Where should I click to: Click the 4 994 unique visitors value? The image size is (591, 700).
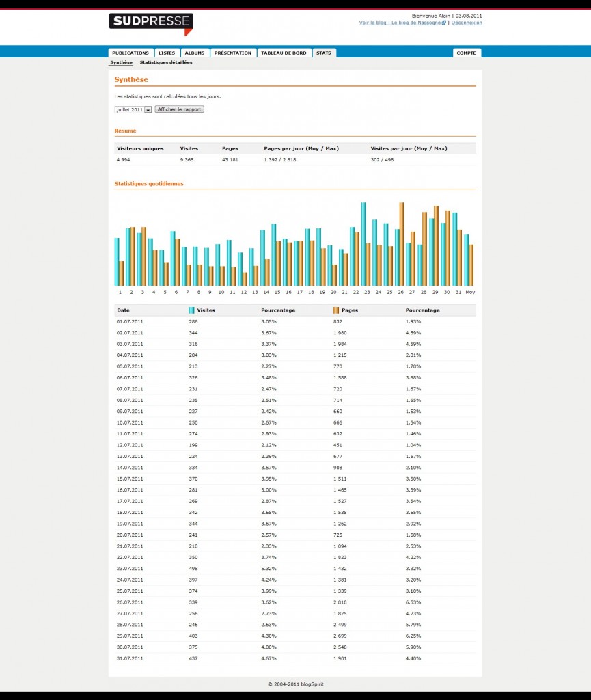(x=123, y=160)
